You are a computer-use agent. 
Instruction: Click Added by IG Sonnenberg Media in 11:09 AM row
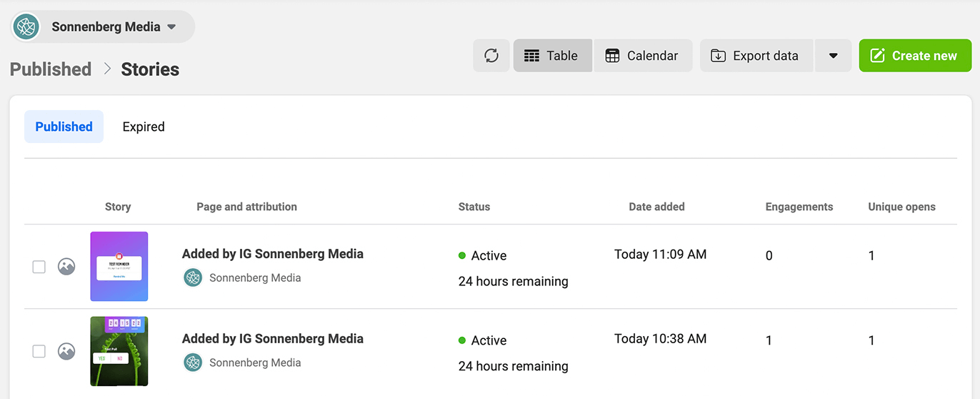(273, 254)
